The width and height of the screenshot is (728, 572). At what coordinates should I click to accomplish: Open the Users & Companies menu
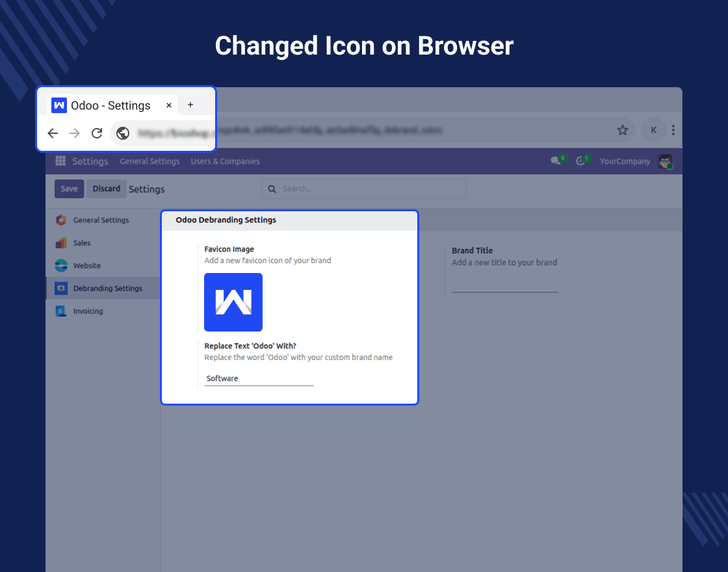tap(225, 161)
